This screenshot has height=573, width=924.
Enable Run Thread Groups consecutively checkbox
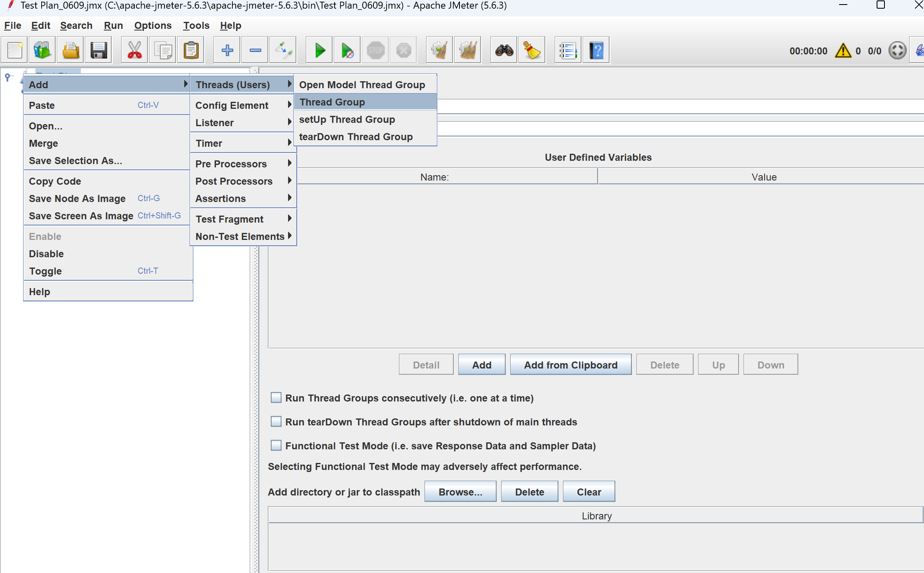click(276, 398)
